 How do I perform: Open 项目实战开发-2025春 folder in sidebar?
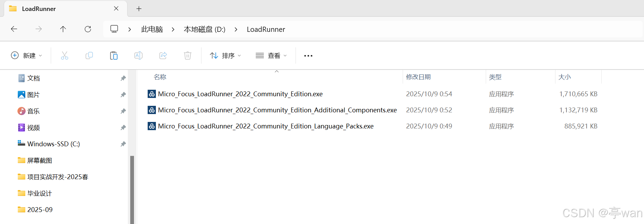(x=57, y=177)
